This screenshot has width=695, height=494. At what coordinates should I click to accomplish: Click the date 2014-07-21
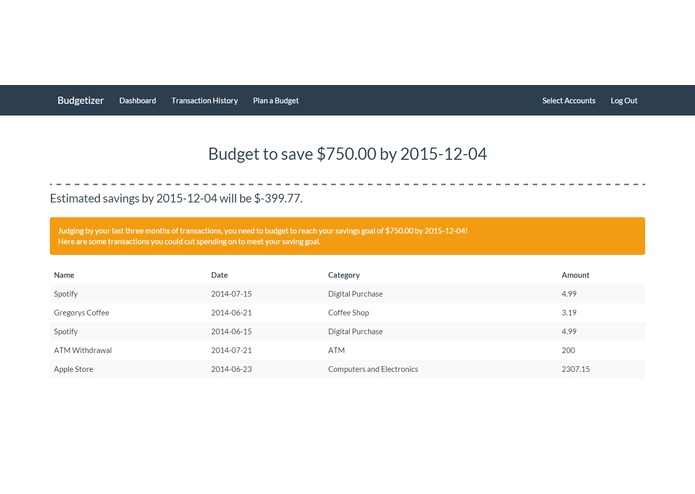(x=231, y=350)
